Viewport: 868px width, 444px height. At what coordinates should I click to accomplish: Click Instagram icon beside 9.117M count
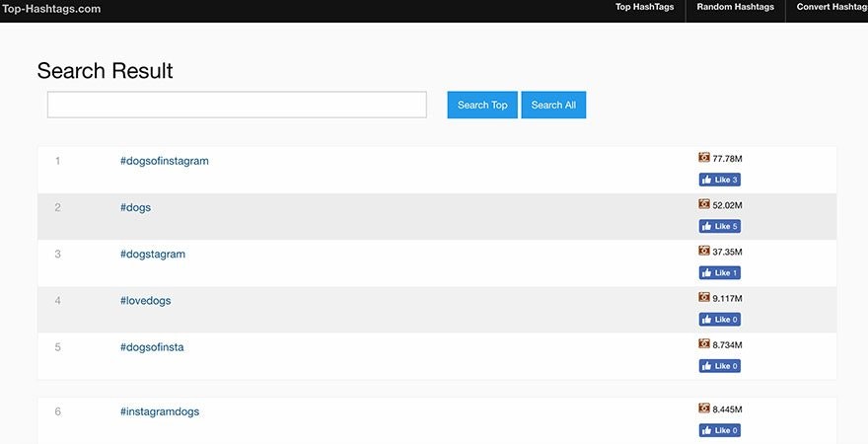pyautogui.click(x=704, y=297)
